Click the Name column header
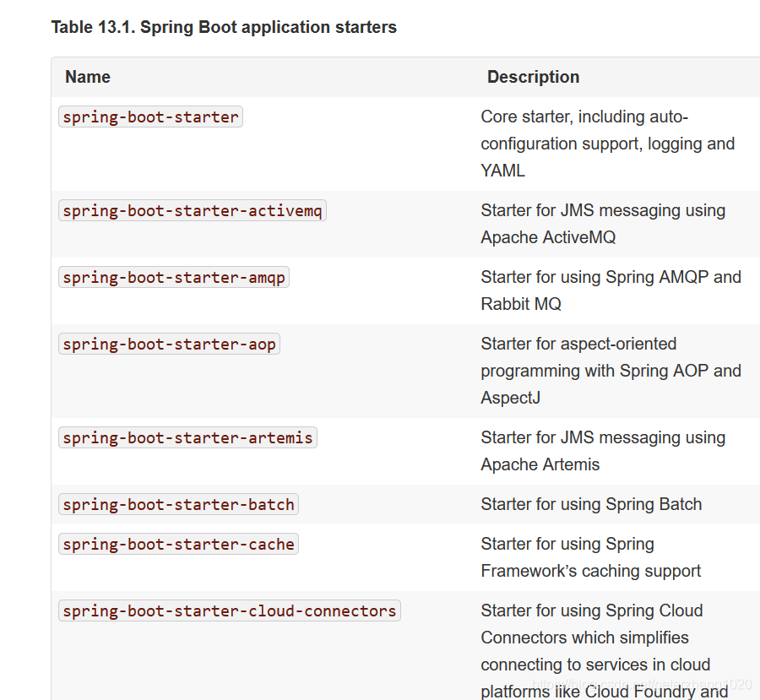Viewport: 760px width, 700px height. pos(88,77)
